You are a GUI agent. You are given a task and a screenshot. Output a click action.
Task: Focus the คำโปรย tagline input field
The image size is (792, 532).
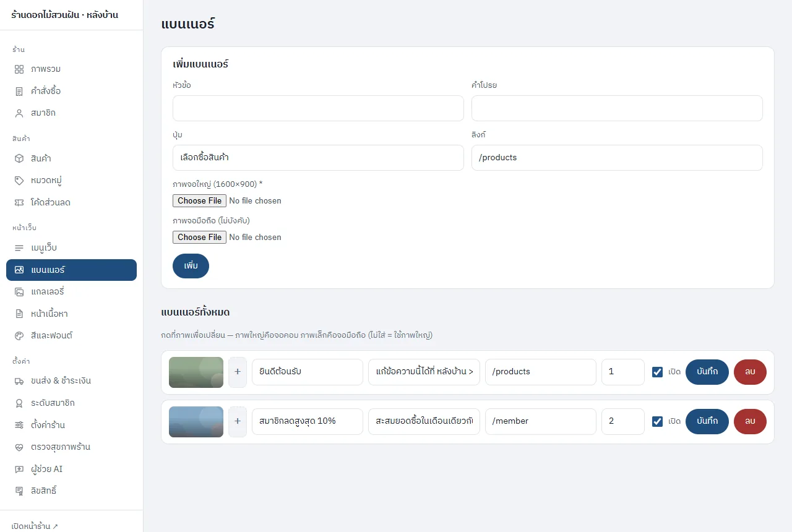point(617,108)
